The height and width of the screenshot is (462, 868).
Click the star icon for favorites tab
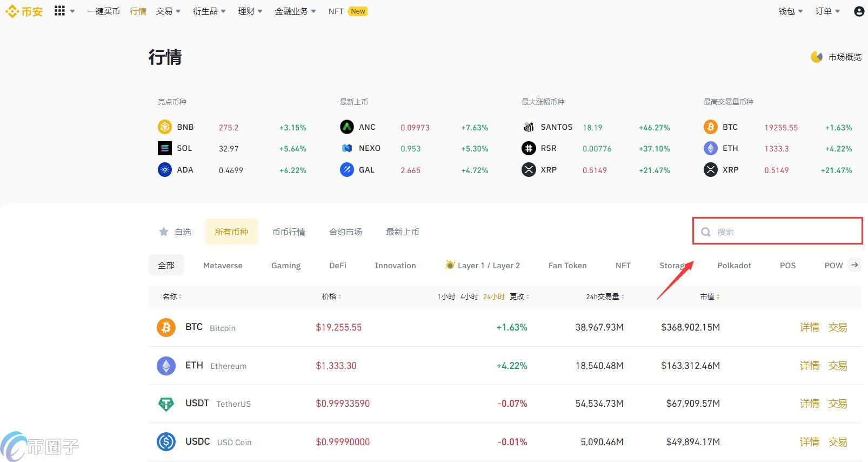(164, 232)
